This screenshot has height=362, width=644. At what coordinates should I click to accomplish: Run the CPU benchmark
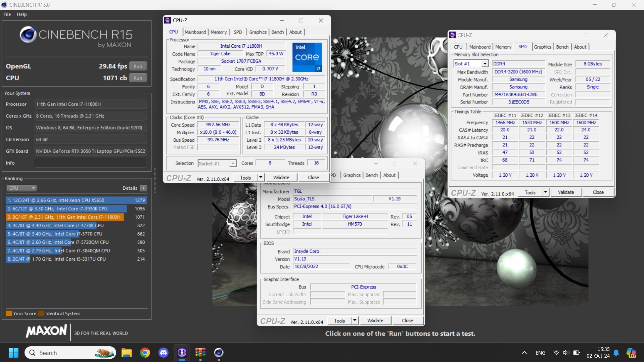tap(138, 78)
